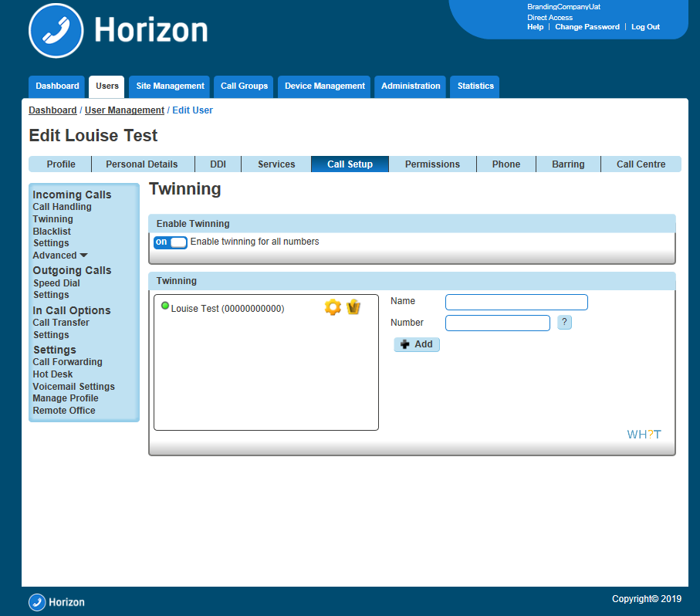
Task: Follow the Dashboard breadcrumb link
Action: click(x=52, y=110)
